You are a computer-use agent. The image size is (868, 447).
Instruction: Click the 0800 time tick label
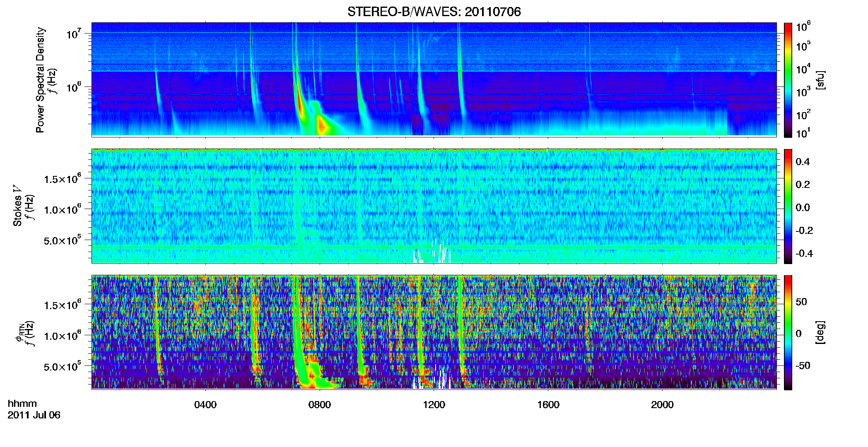pos(320,405)
